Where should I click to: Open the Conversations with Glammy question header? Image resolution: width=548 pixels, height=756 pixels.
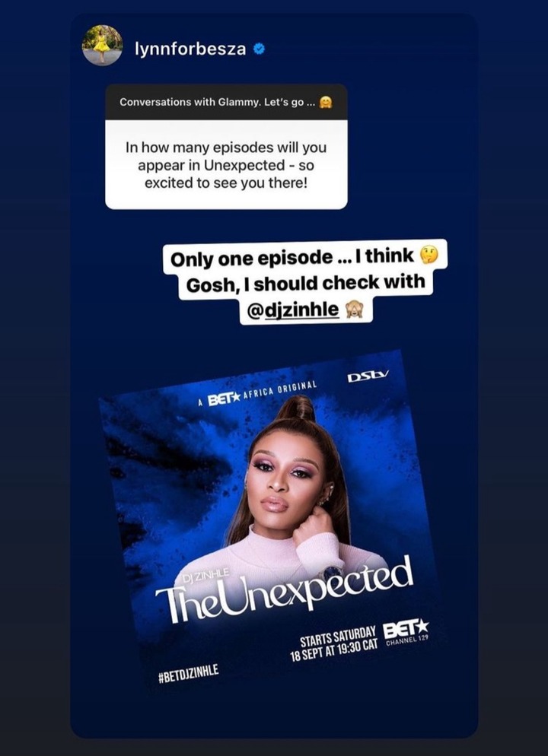(226, 102)
